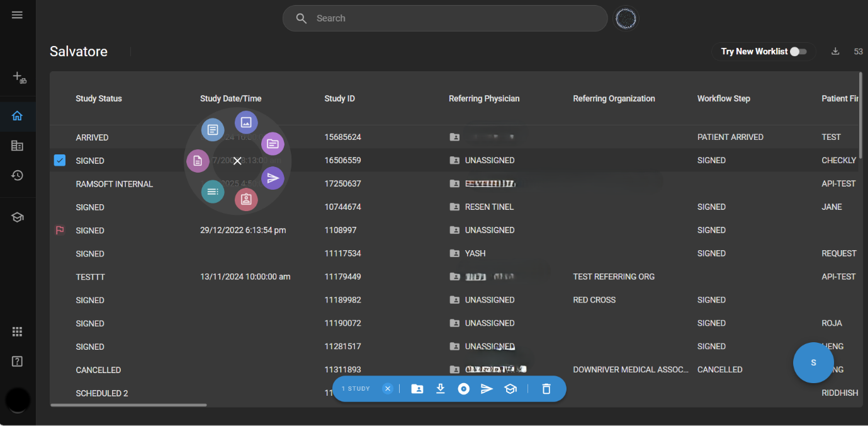Click the image viewer icon in radial menu
This screenshot has height=426, width=868.
pos(246,122)
